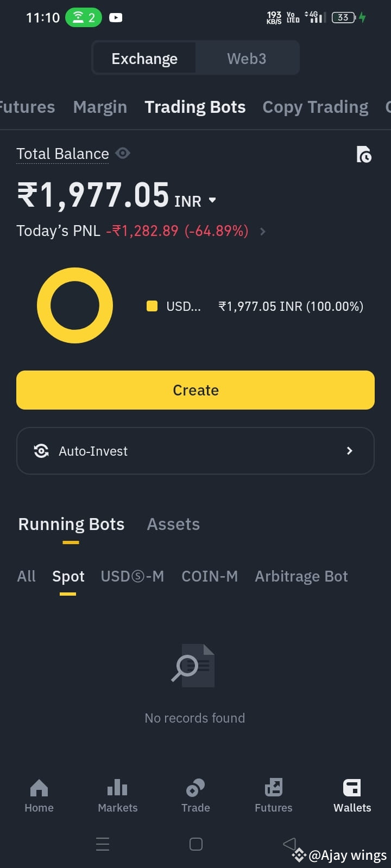Tap the yellow USD legend swatch
The width and height of the screenshot is (391, 868).
coord(152,306)
